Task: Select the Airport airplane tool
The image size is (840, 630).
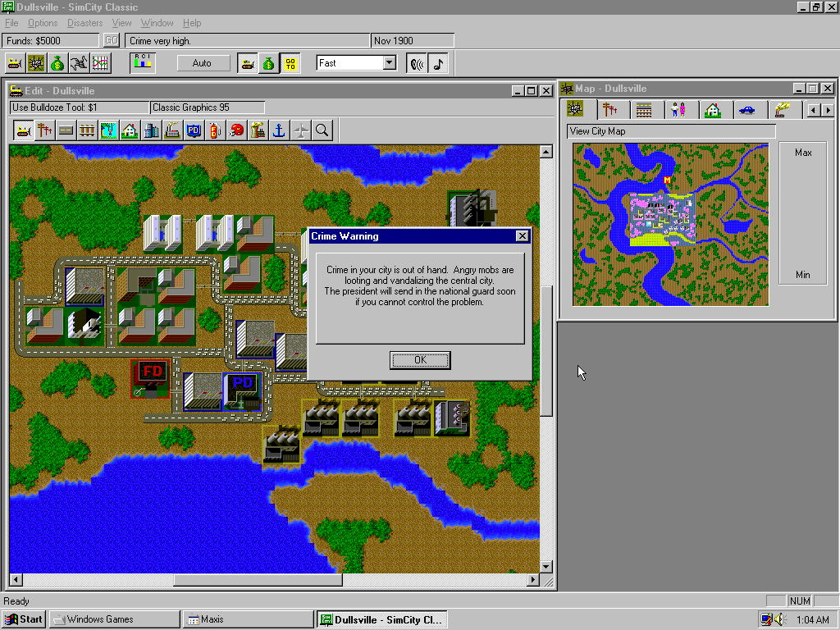Action: pos(300,130)
